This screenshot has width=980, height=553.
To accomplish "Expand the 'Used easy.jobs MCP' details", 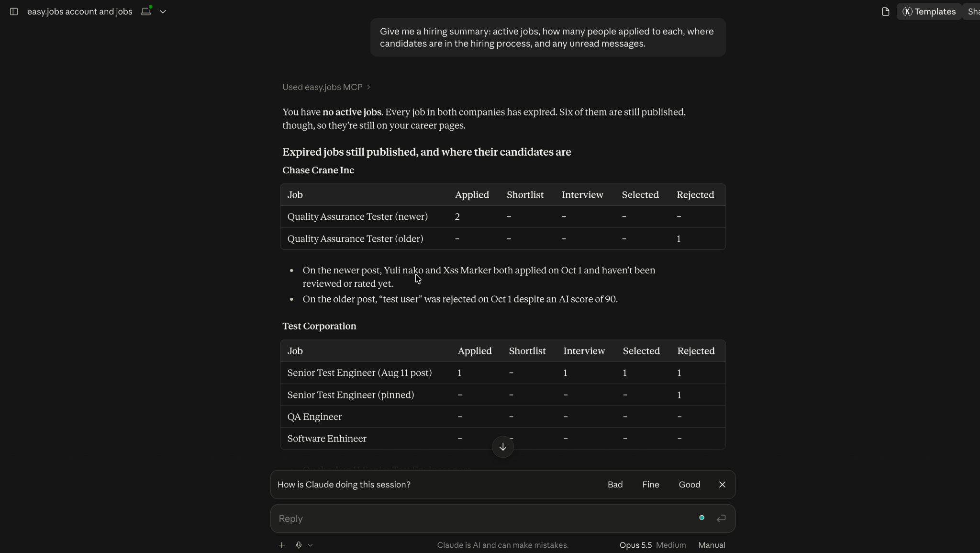I will (x=326, y=87).
